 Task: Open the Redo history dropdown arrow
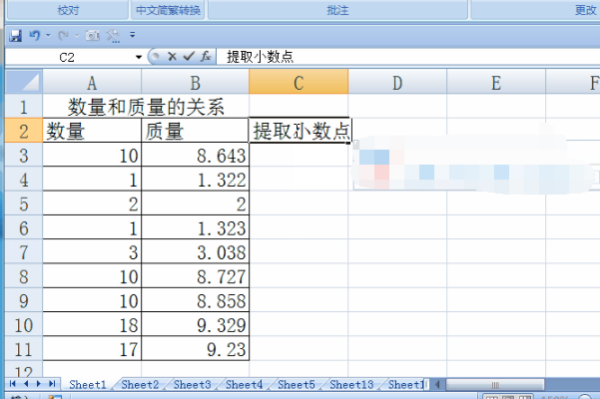[77, 36]
